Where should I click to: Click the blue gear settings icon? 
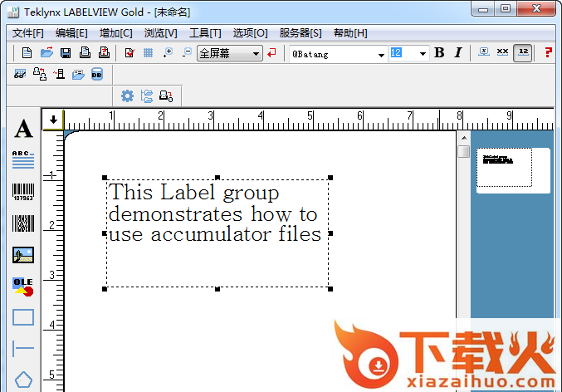(x=127, y=96)
